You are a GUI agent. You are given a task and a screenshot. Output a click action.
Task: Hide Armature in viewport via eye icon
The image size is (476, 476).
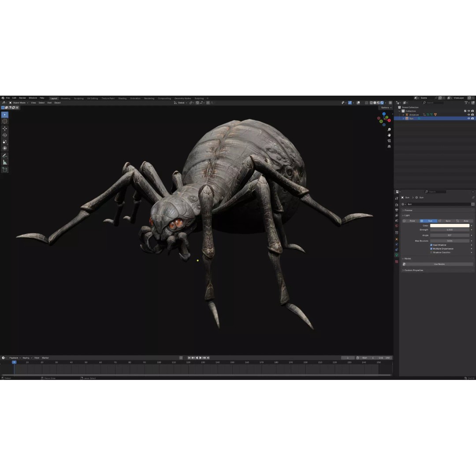click(x=469, y=115)
